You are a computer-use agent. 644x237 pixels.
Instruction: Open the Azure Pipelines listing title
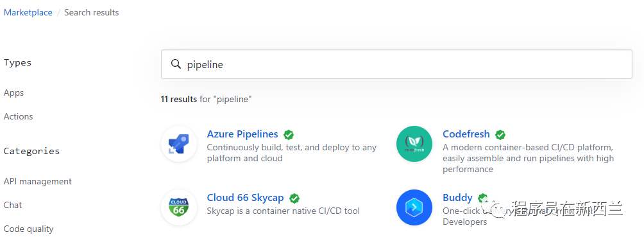pyautogui.click(x=242, y=134)
